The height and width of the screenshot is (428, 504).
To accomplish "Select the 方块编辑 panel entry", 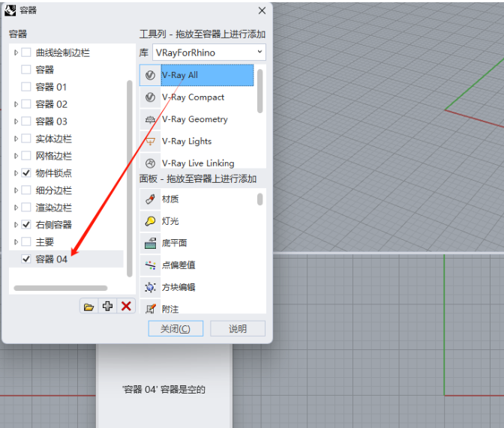I will click(178, 287).
